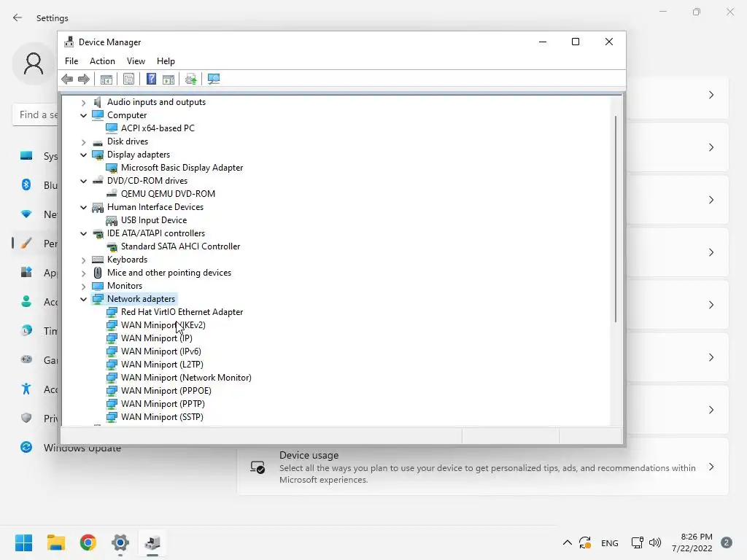Open File Explorer from the taskbar
This screenshot has width=747, height=560.
55,542
